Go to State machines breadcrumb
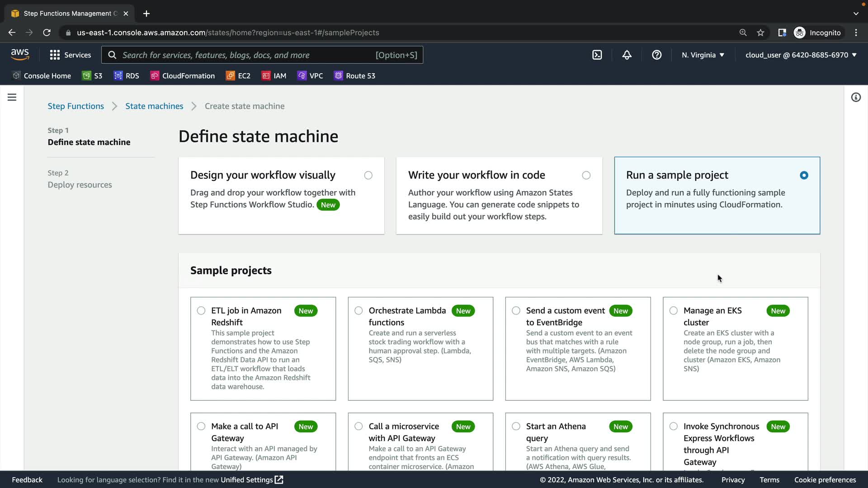868x488 pixels. click(154, 106)
